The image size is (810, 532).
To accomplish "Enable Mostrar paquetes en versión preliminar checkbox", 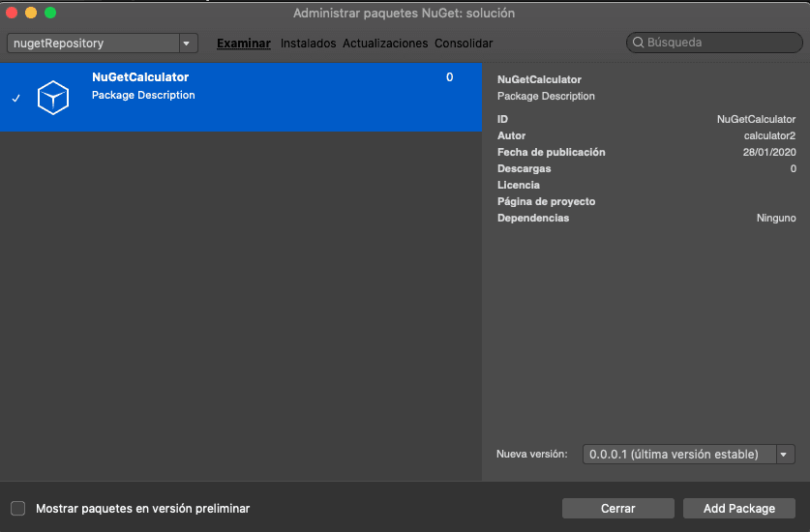I will 18,508.
